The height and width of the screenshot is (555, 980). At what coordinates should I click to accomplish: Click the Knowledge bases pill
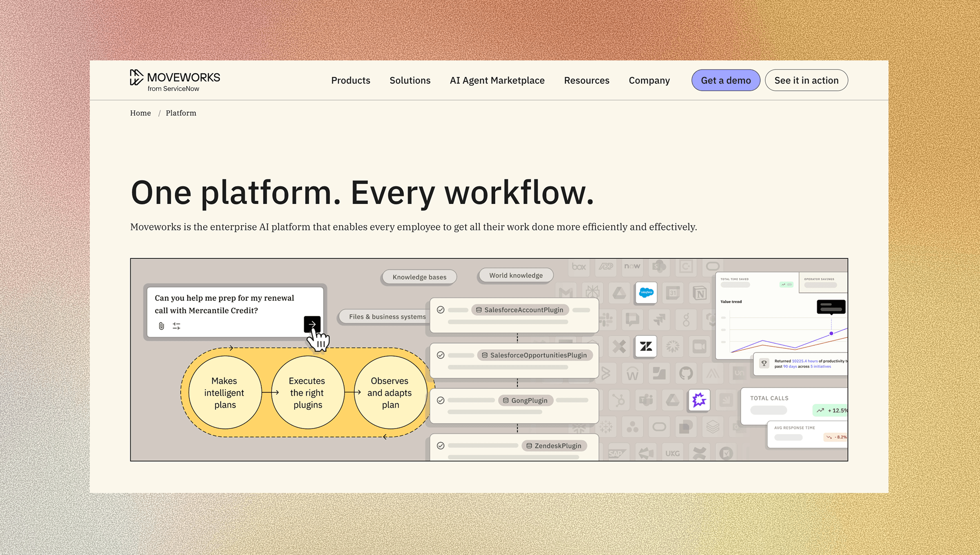point(419,277)
